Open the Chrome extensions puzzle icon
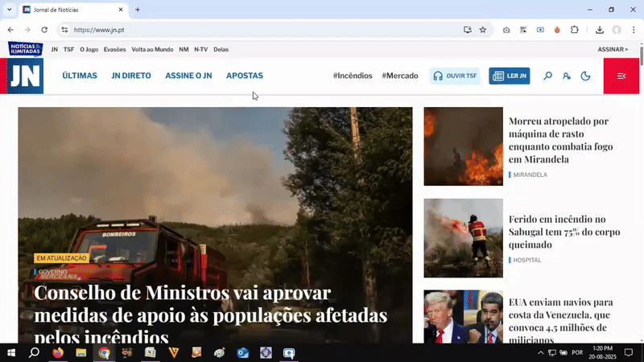This screenshot has height=362, width=644. (x=575, y=30)
